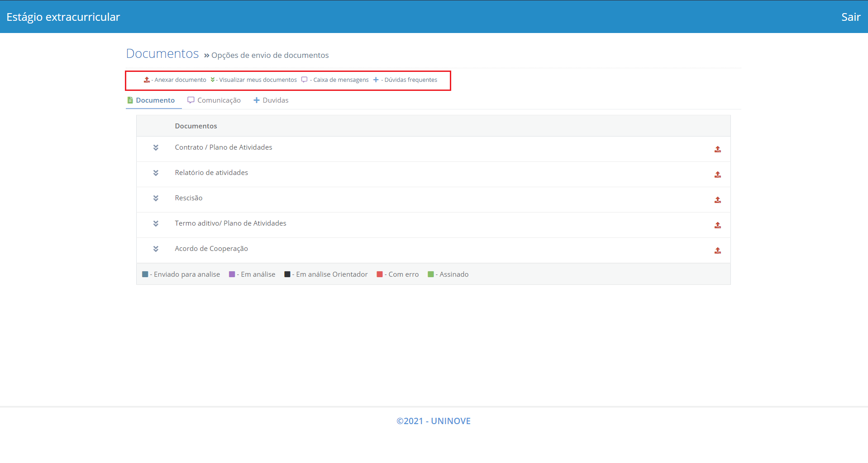Expand the Rescisão row chevron
This screenshot has height=463, width=868.
pyautogui.click(x=156, y=198)
